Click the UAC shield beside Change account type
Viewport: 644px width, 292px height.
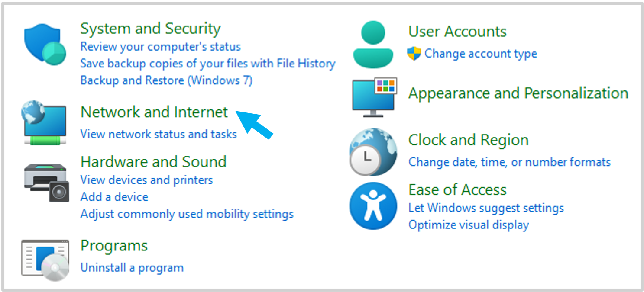(x=414, y=54)
